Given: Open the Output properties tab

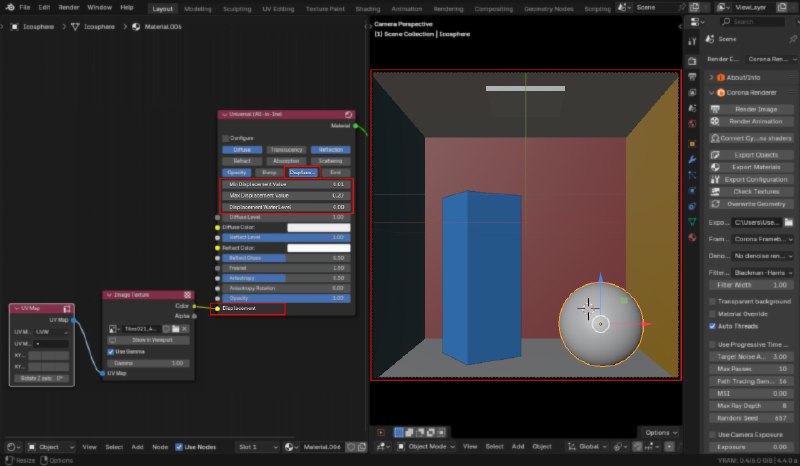Looking at the screenshot, I should point(692,77).
